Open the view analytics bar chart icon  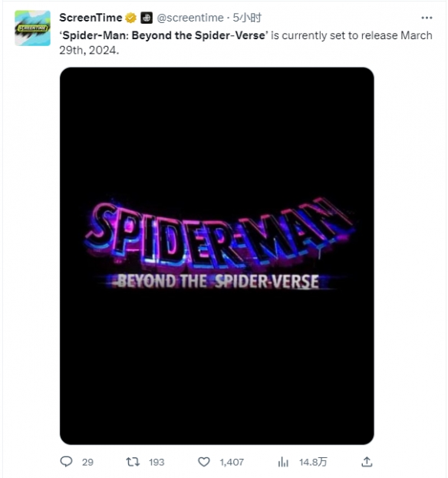pyautogui.click(x=283, y=462)
